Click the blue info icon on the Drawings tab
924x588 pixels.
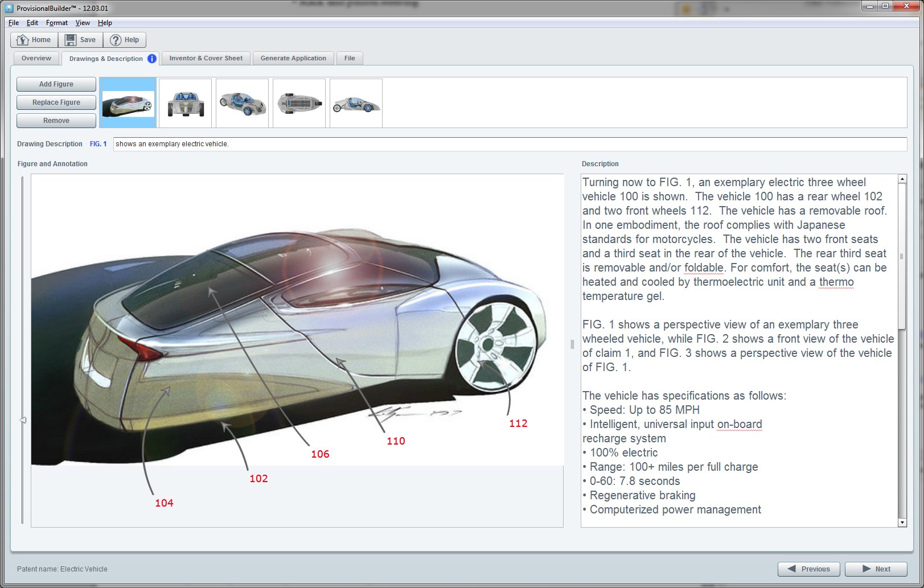click(152, 59)
